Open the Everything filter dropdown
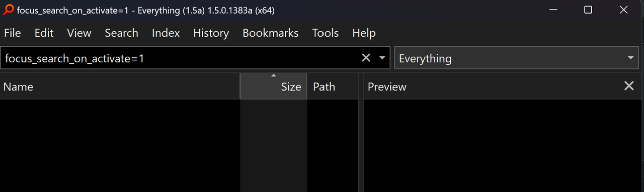The image size is (644, 192). click(x=517, y=58)
